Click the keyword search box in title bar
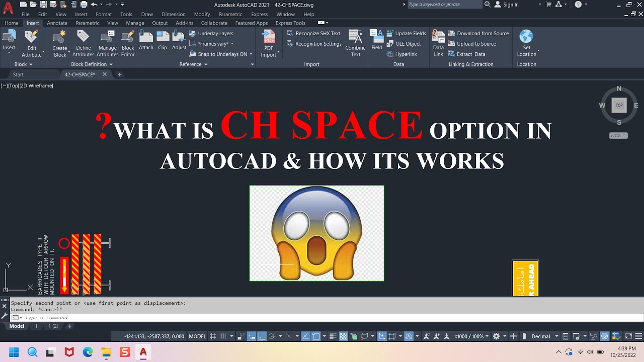Screen dimensions: 644x362 (444, 5)
